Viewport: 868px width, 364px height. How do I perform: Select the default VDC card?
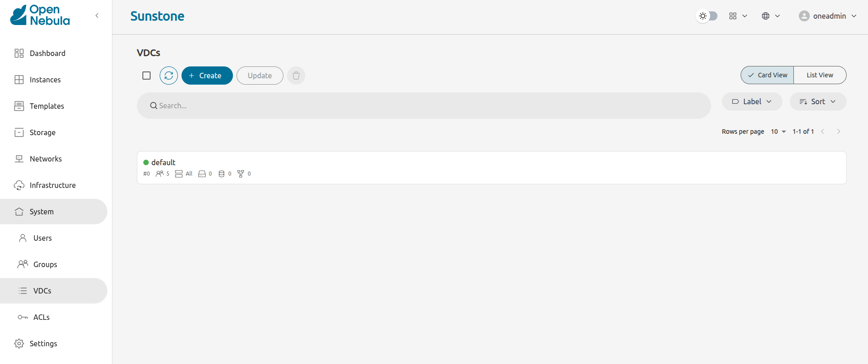[x=491, y=167]
